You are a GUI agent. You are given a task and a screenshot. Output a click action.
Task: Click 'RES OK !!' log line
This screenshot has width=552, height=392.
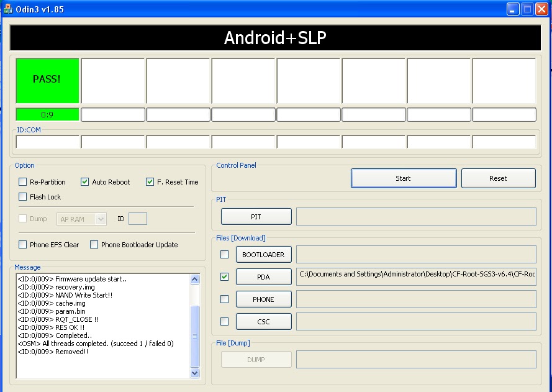point(51,327)
